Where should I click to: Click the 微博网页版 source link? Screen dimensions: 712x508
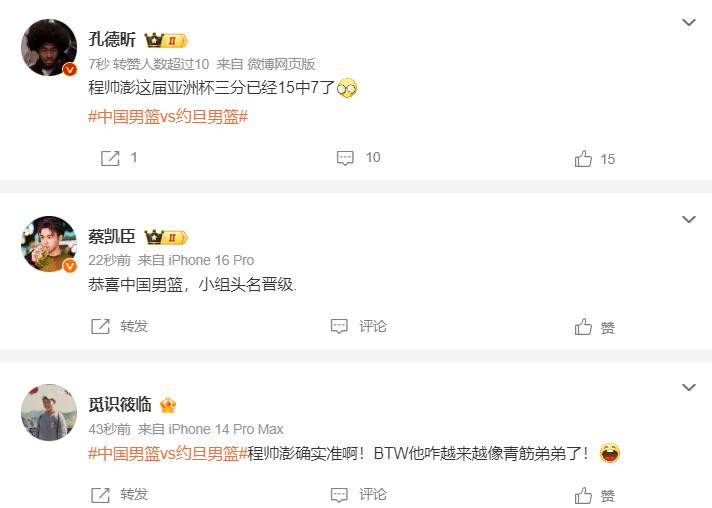[x=281, y=64]
